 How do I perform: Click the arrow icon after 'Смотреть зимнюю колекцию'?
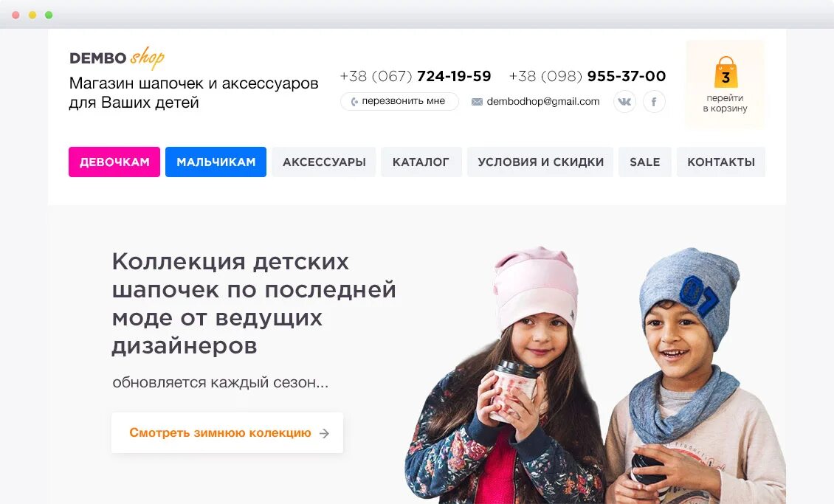[324, 433]
